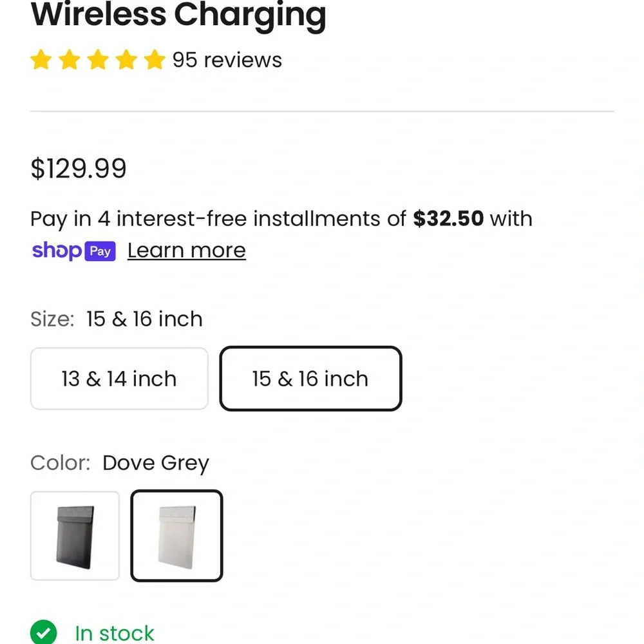Click the third yellow rating star
Viewport: 644px width, 644px height.
[98, 60]
